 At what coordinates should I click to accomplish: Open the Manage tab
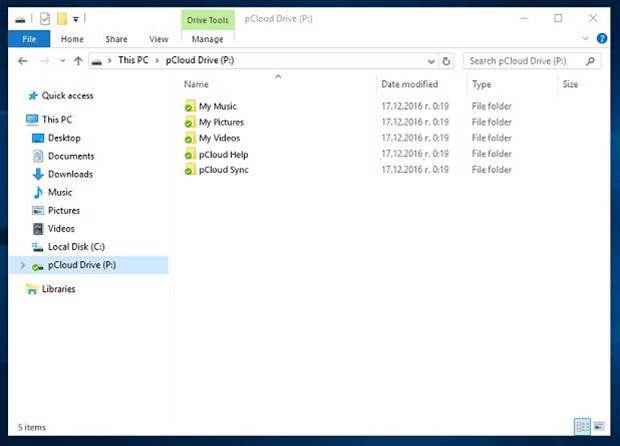pos(208,39)
